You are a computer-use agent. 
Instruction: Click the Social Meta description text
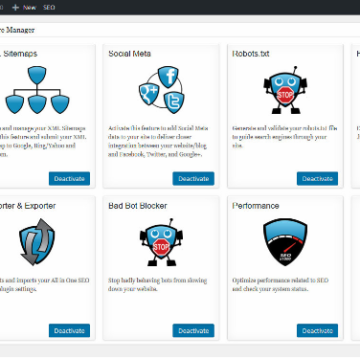pos(159,141)
